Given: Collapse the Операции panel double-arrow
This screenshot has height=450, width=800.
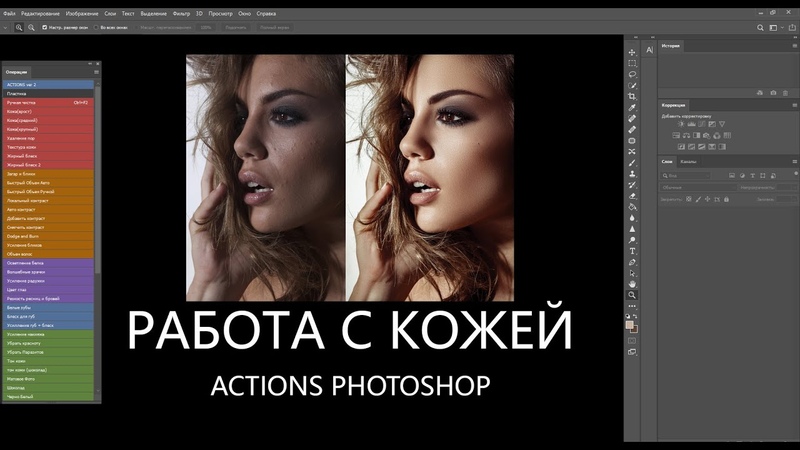Looking at the screenshot, I should pos(90,64).
